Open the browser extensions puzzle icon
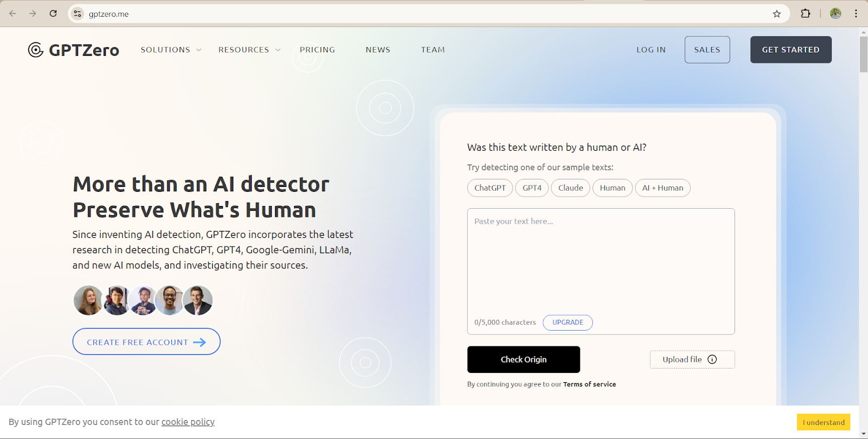Viewport: 868px width, 439px height. pyautogui.click(x=806, y=14)
